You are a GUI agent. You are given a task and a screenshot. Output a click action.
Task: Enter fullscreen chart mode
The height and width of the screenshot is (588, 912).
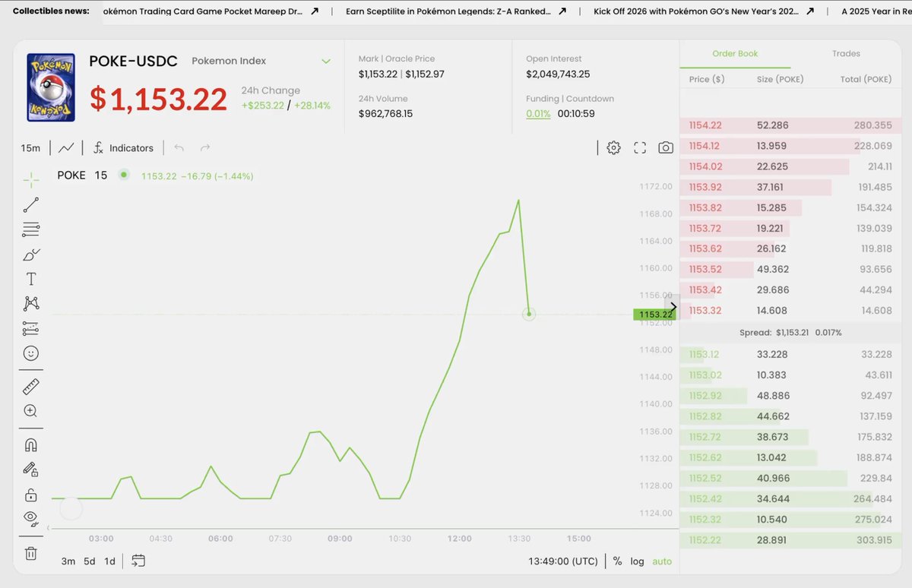click(x=640, y=147)
